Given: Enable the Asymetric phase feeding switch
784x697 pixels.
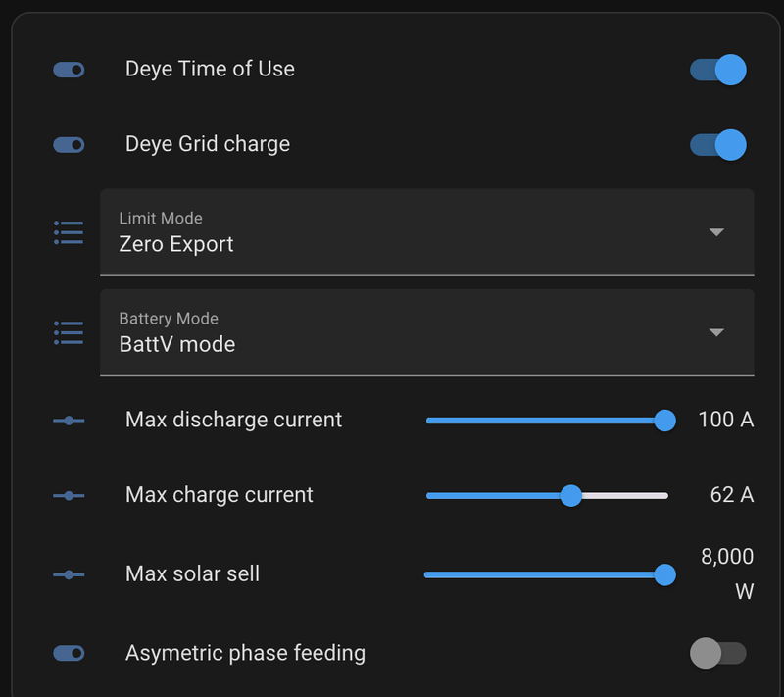Looking at the screenshot, I should (718, 653).
